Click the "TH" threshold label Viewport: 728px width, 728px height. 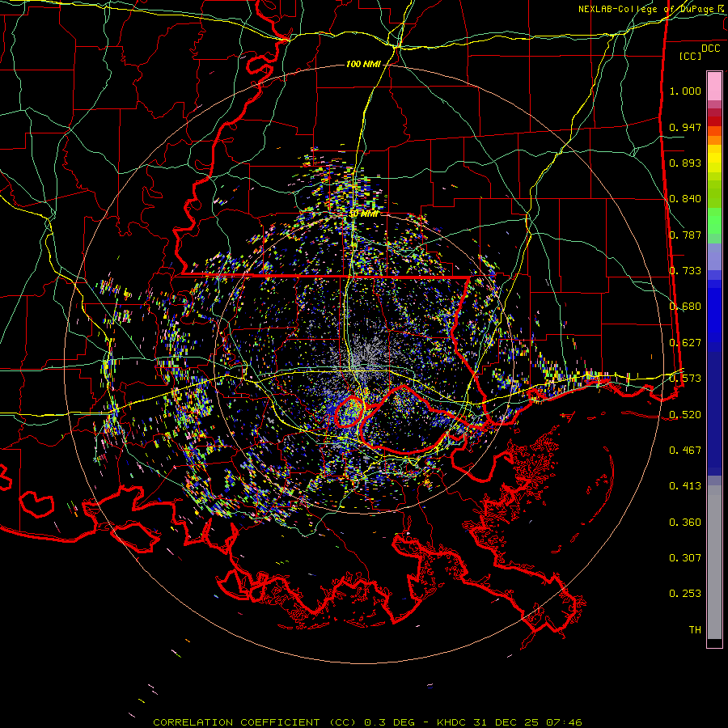[695, 630]
